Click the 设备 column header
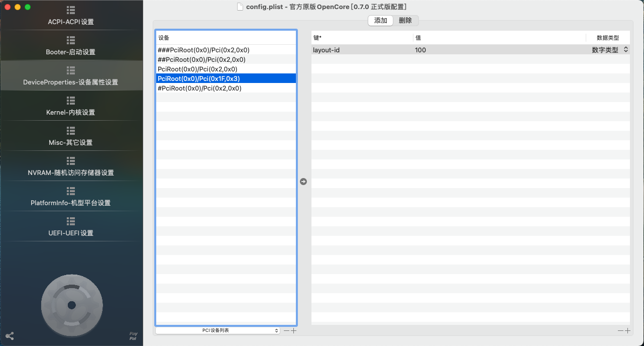 pos(226,38)
